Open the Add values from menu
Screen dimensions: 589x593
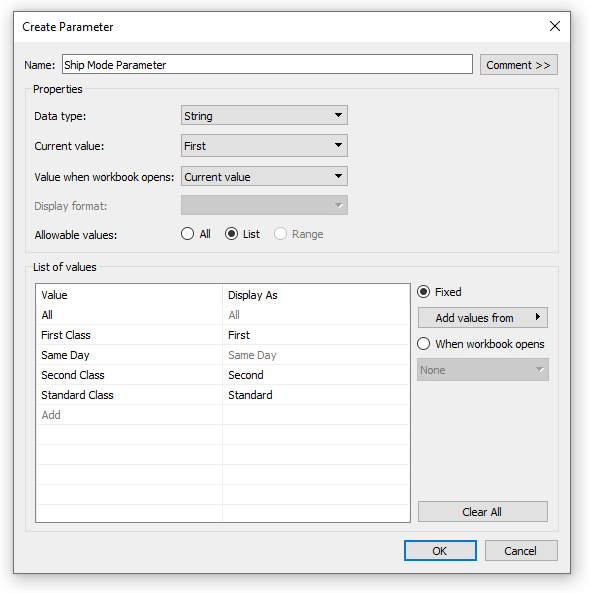[482, 318]
